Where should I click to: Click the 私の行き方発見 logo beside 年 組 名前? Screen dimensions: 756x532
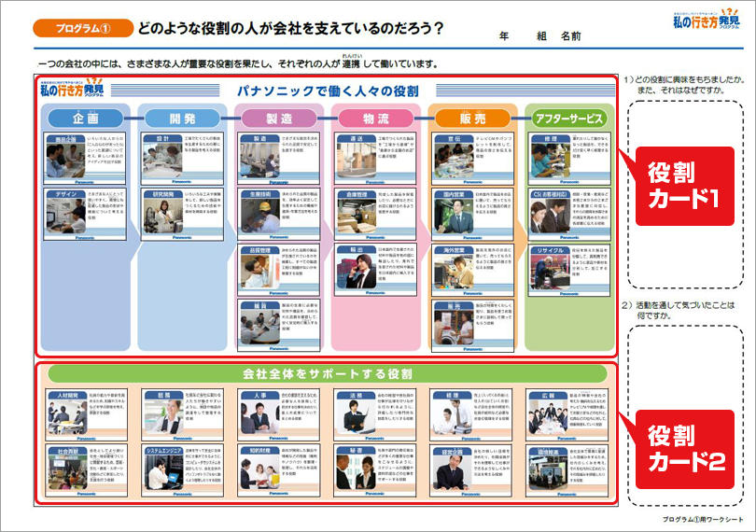pos(707,20)
